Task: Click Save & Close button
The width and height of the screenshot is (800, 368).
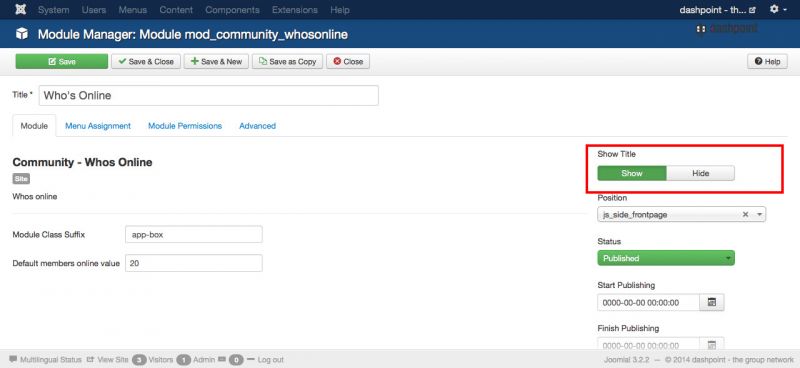Action: [146, 61]
